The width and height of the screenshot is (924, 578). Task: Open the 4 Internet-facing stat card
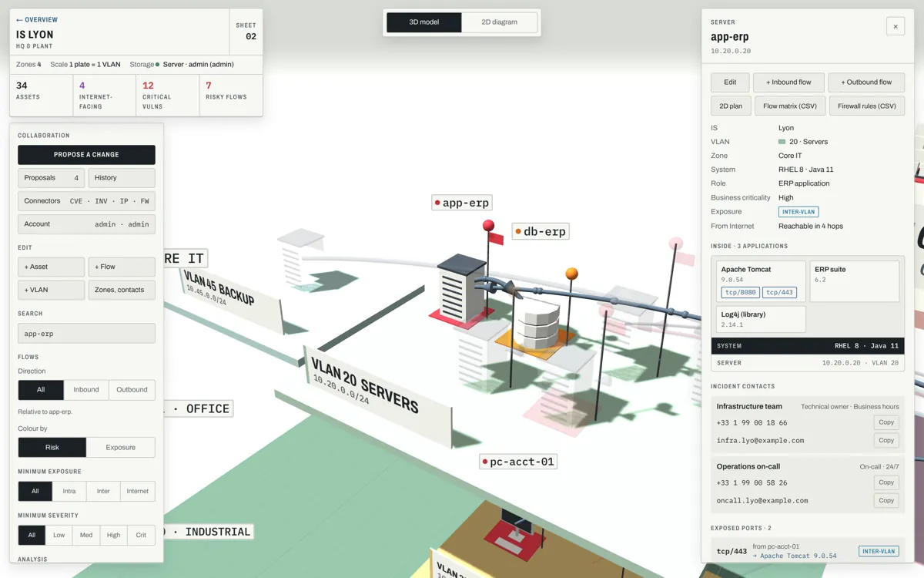(x=105, y=96)
